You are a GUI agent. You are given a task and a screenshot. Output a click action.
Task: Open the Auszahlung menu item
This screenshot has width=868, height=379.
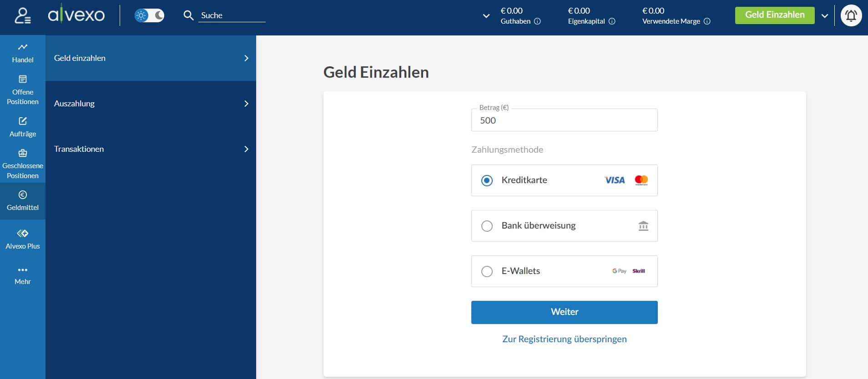[151, 104]
